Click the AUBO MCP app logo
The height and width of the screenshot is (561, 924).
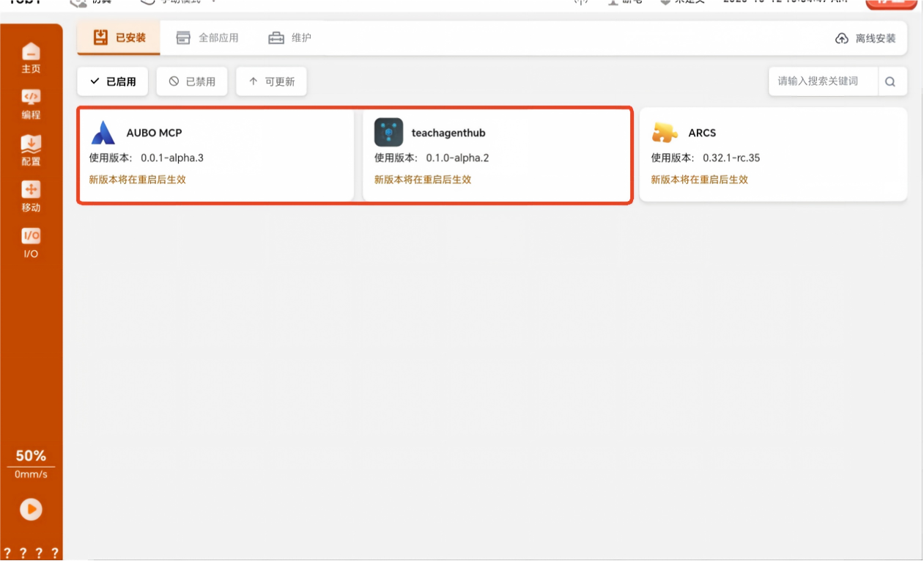(x=103, y=133)
